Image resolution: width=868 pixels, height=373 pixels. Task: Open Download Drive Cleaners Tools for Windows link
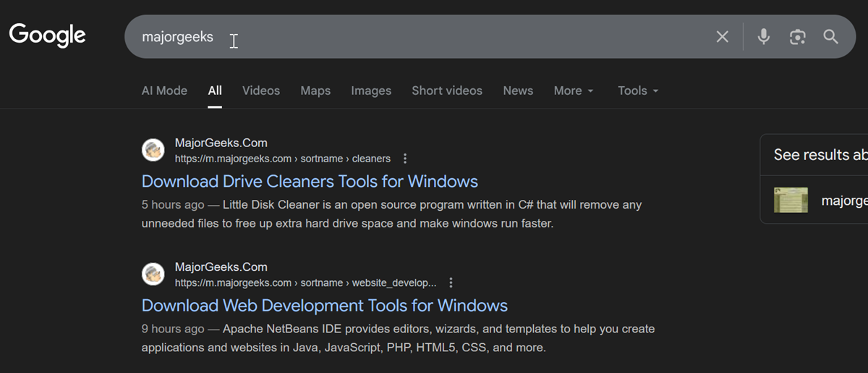(x=310, y=181)
